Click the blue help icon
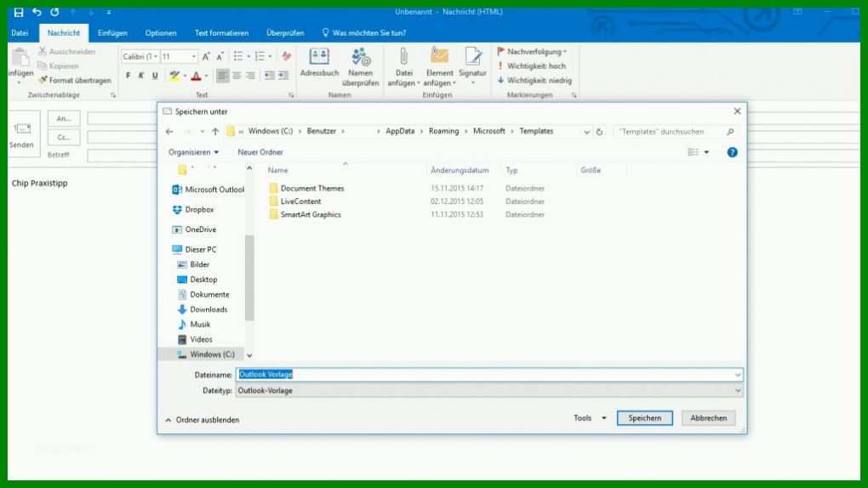 click(x=733, y=152)
